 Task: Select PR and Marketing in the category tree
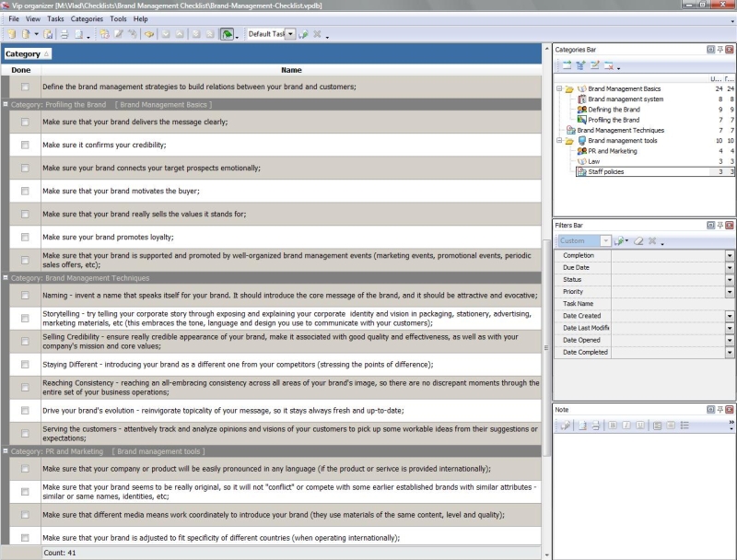pos(612,151)
